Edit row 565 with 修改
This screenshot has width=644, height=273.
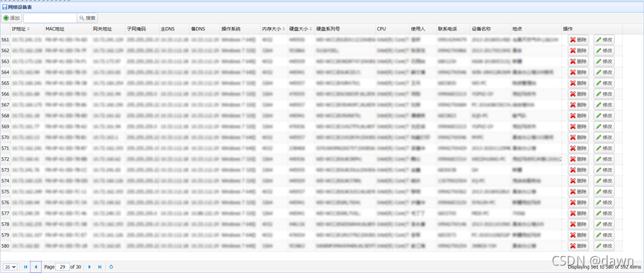click(x=604, y=83)
